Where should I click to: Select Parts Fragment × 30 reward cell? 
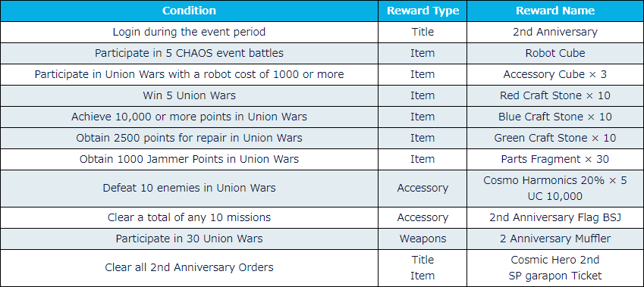pyautogui.click(x=555, y=160)
